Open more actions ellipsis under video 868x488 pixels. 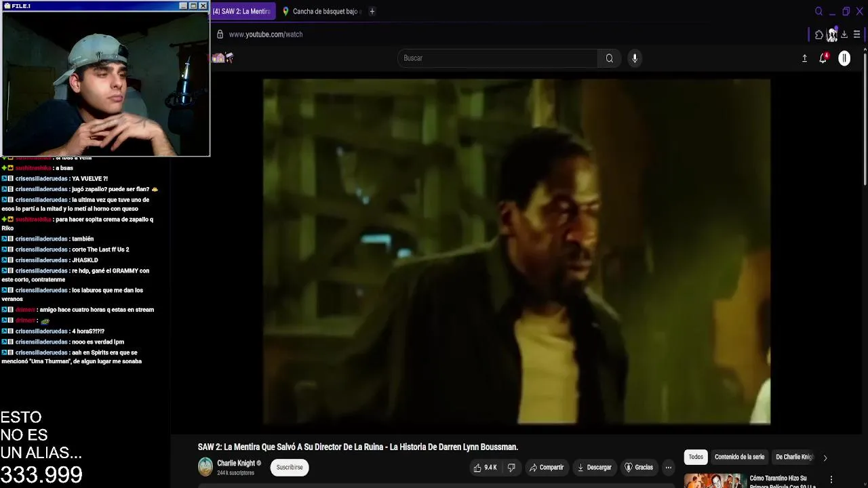tap(668, 467)
